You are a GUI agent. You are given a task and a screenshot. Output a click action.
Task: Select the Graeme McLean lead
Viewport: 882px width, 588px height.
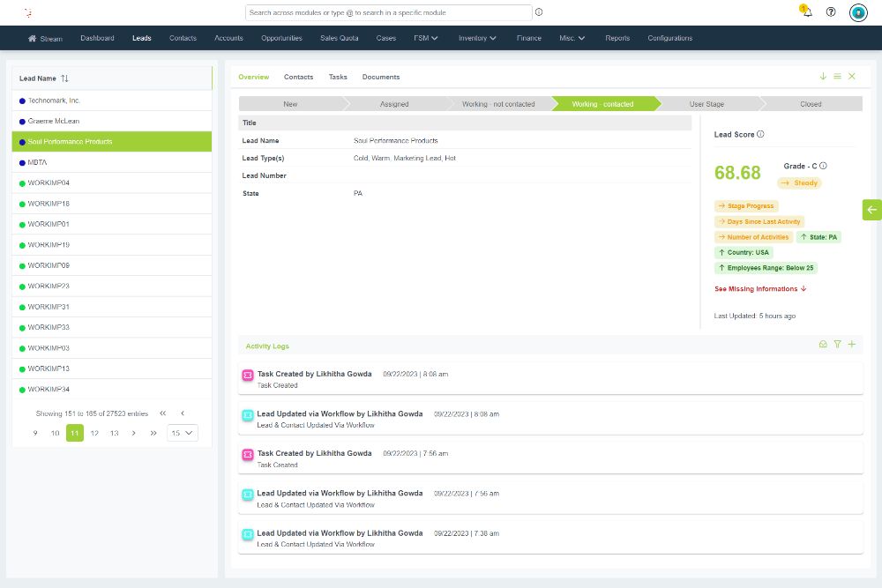pos(55,121)
